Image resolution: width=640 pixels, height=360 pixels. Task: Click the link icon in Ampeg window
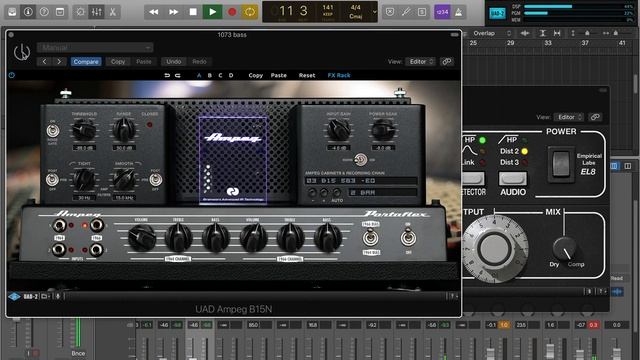pyautogui.click(x=447, y=62)
